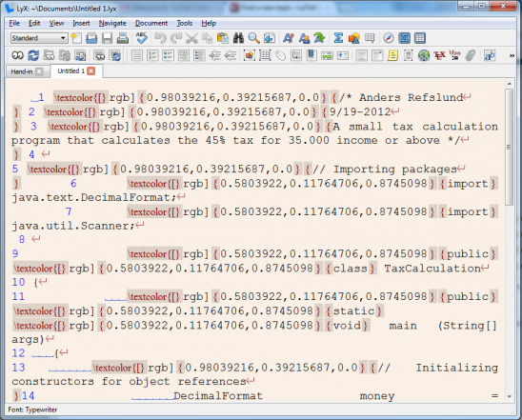
Task: Insert hyperlink globe icon
Action: tap(424, 55)
